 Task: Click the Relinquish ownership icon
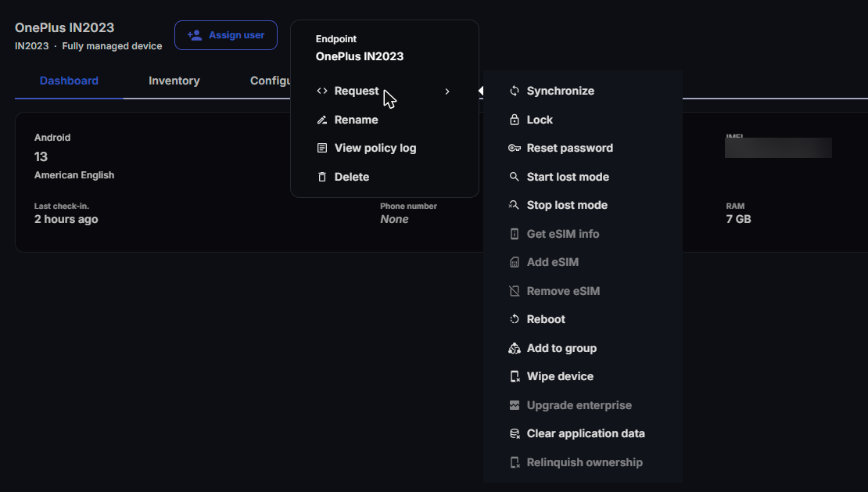[515, 462]
